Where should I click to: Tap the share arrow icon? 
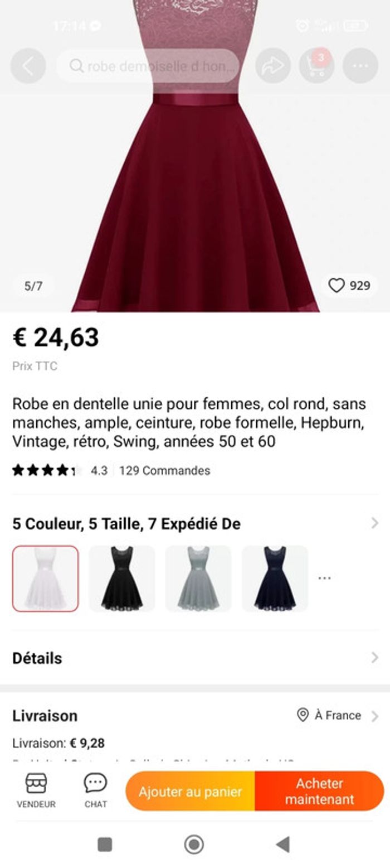coord(272,66)
